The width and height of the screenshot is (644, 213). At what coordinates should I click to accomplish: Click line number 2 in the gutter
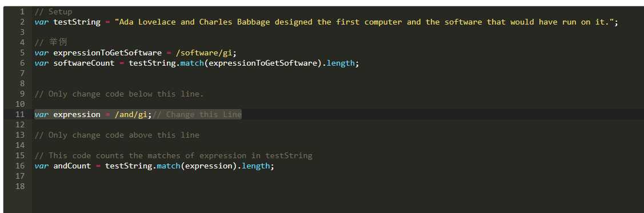click(22, 22)
